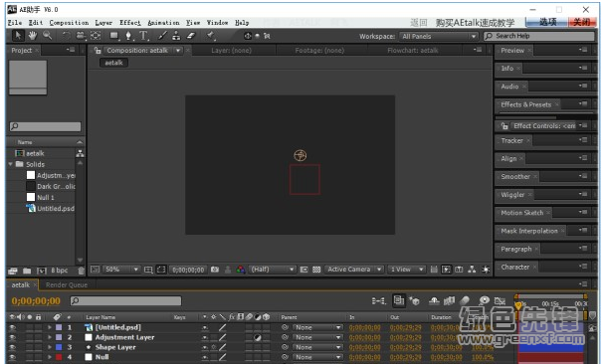Create a new folder in Project panel

tap(27, 271)
